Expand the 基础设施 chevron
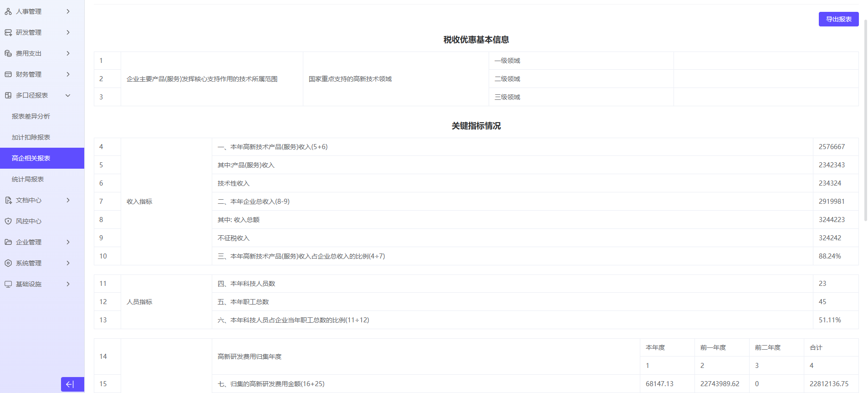The height and width of the screenshot is (393, 868). (x=68, y=284)
